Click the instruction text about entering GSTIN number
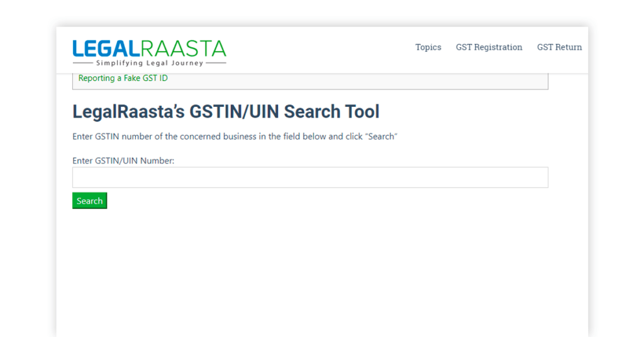This screenshot has height=337, width=644. (x=235, y=136)
